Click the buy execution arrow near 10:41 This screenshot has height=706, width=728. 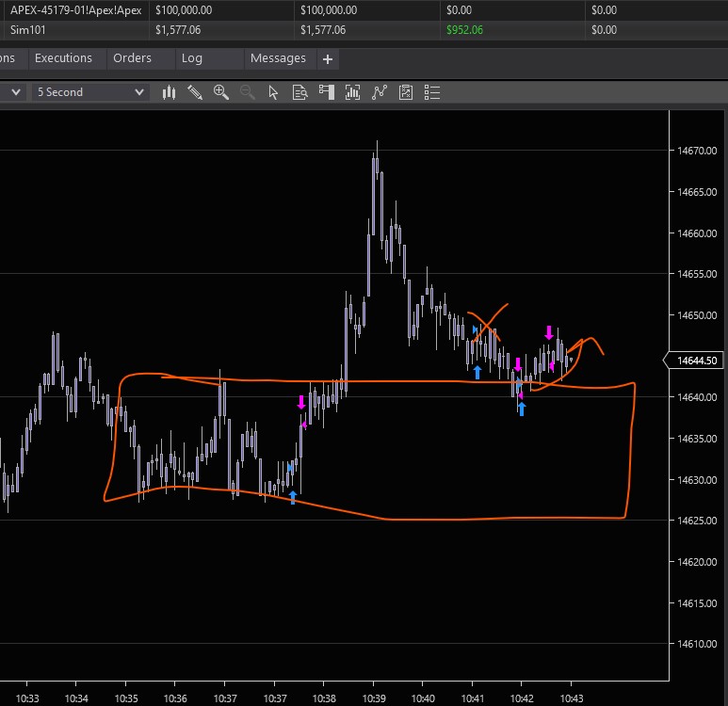tap(477, 372)
